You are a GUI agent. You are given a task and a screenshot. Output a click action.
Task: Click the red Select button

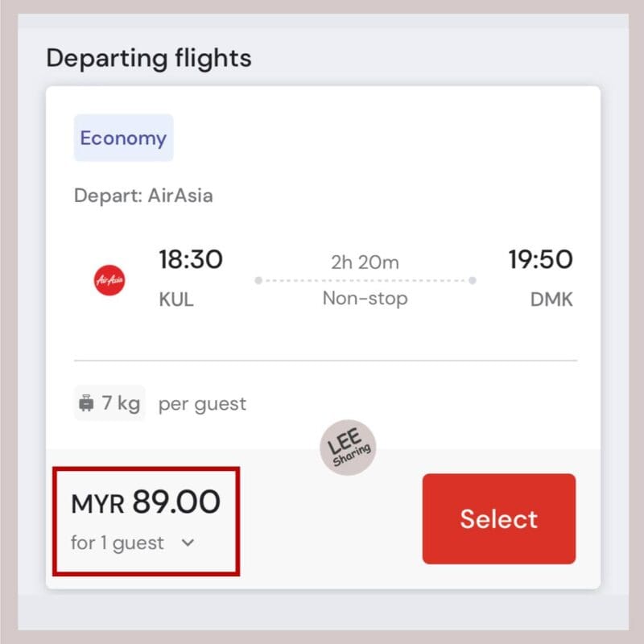click(x=498, y=518)
